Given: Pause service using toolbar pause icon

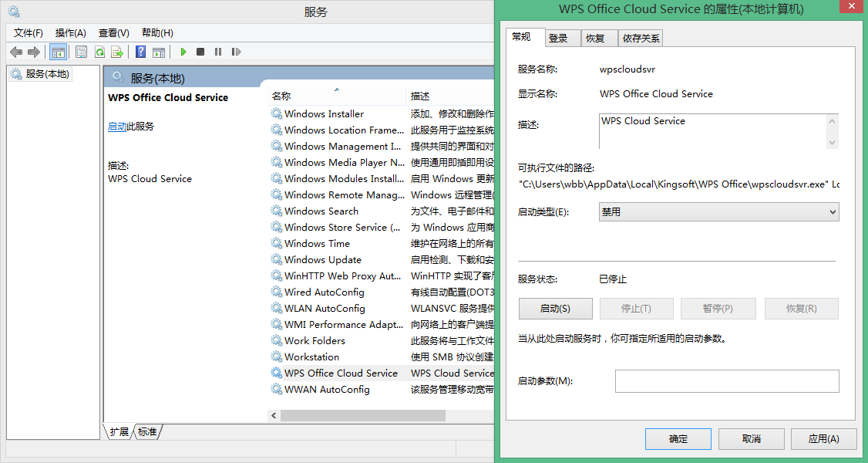Looking at the screenshot, I should click(218, 52).
